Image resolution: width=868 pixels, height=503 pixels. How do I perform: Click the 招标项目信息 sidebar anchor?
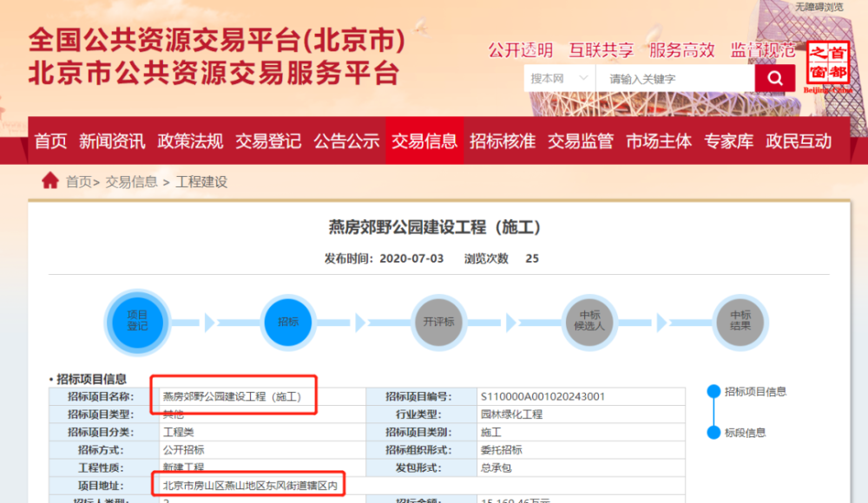pos(756,391)
